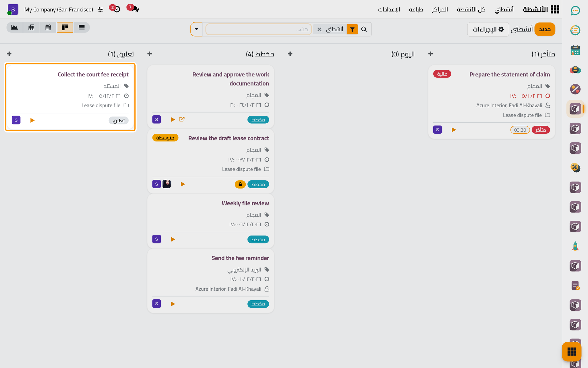
Task: Open the الإعدادات menu
Action: (389, 10)
